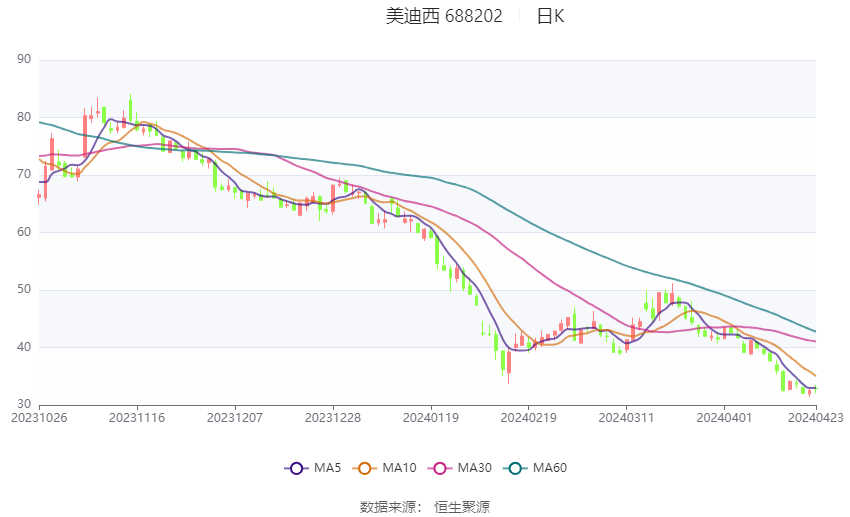
Task: Click the MA5 legend text label
Action: [327, 468]
